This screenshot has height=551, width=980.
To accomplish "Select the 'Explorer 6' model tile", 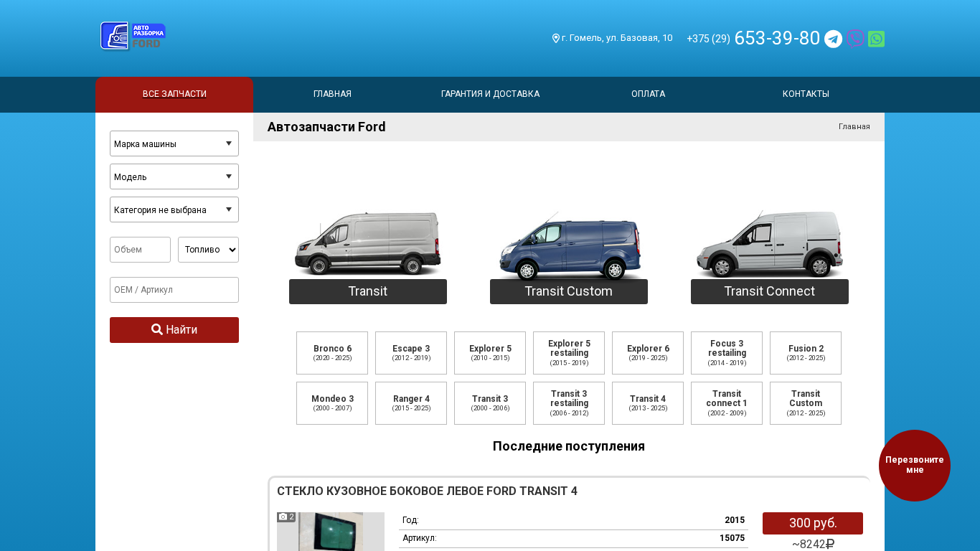I will (x=648, y=353).
